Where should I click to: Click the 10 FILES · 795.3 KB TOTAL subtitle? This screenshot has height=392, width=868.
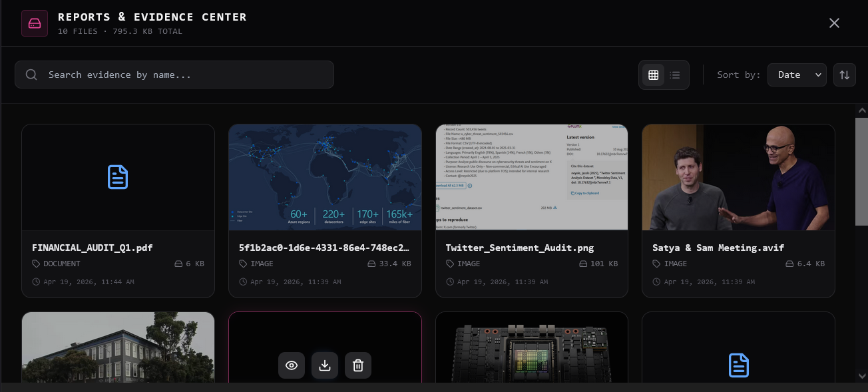(120, 31)
